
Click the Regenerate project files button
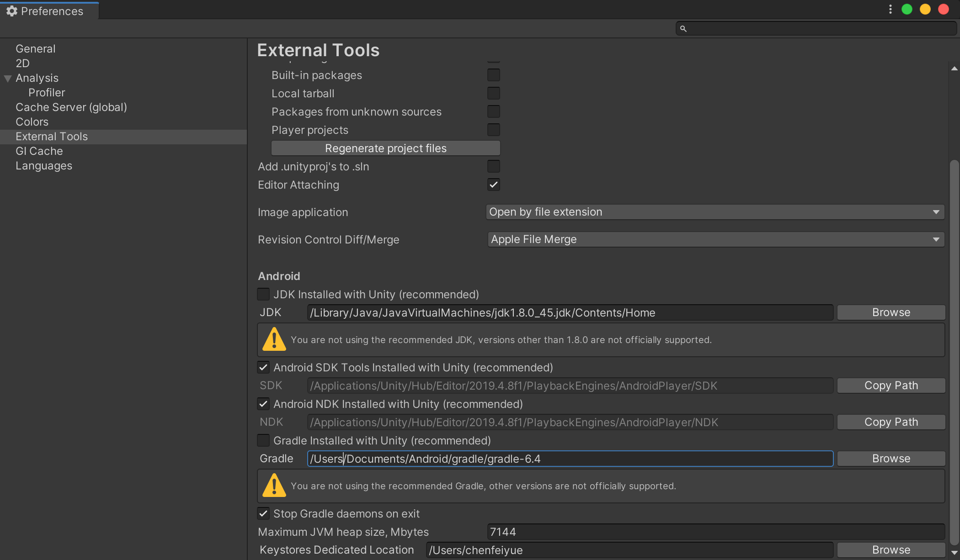[385, 148]
